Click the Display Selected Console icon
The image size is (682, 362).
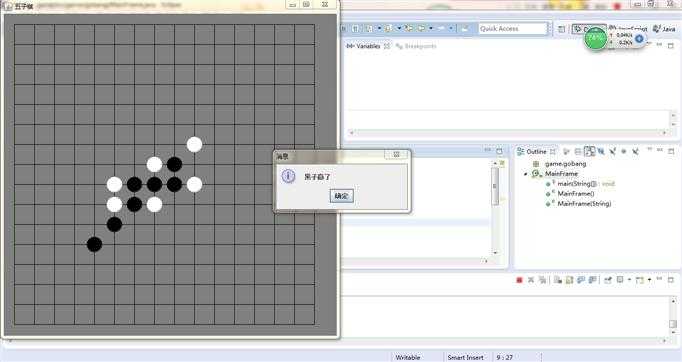click(x=620, y=280)
